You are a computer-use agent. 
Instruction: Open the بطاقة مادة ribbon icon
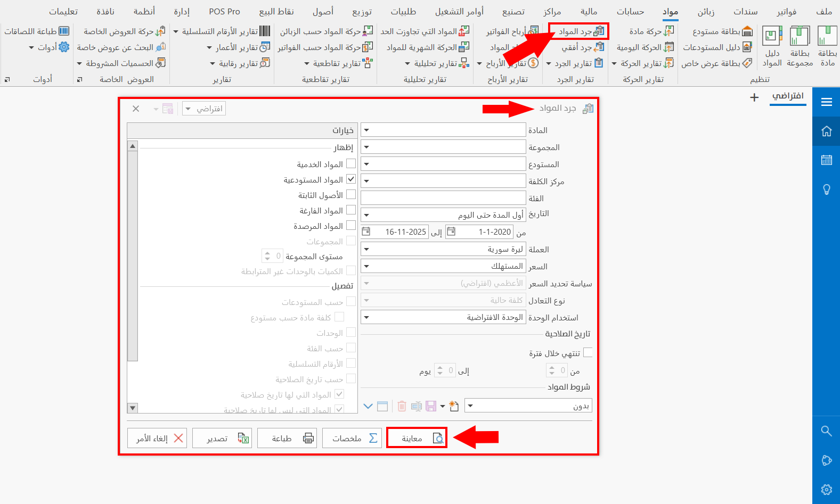pos(827,47)
